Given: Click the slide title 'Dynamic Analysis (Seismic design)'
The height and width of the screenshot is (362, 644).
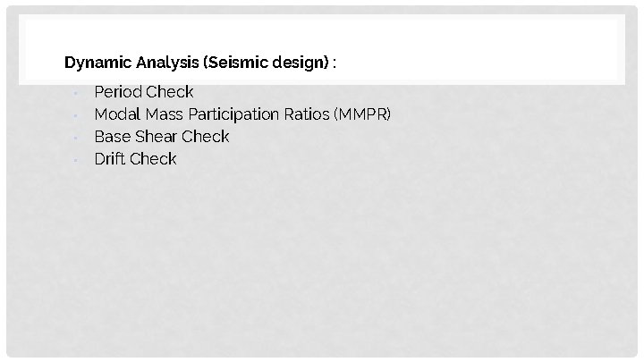Looking at the screenshot, I should [x=197, y=63].
